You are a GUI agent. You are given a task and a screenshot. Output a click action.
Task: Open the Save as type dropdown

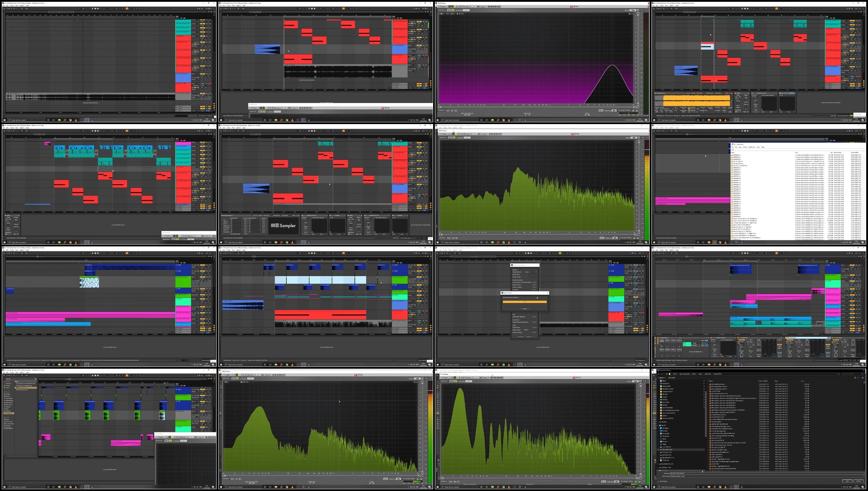click(767, 476)
